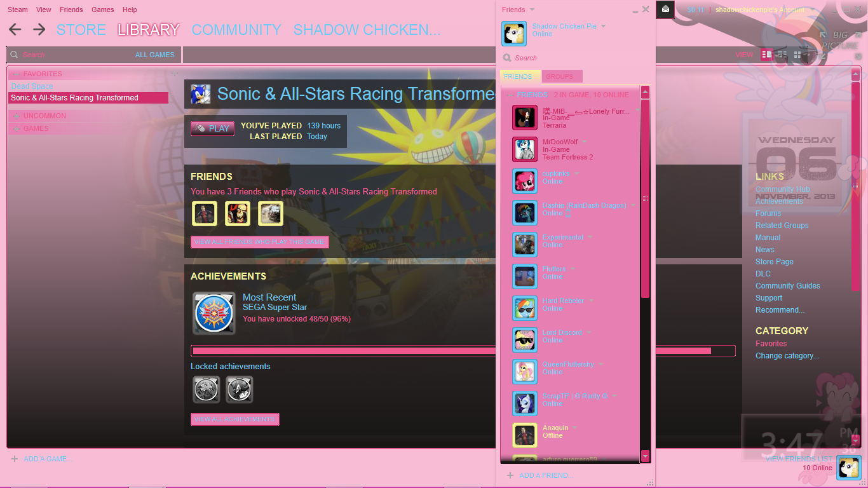Click View All Achievements button

click(x=234, y=419)
